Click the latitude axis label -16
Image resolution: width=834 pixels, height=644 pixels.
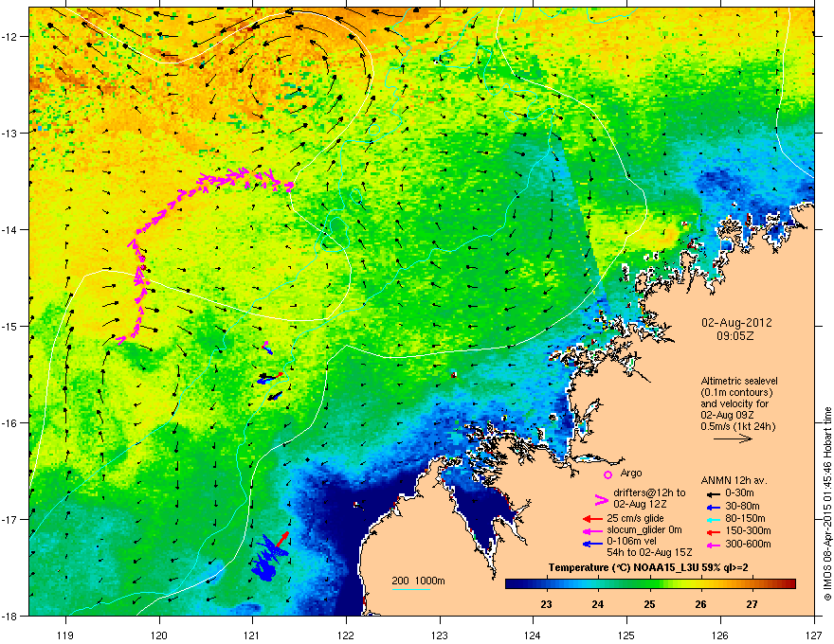pos(9,423)
